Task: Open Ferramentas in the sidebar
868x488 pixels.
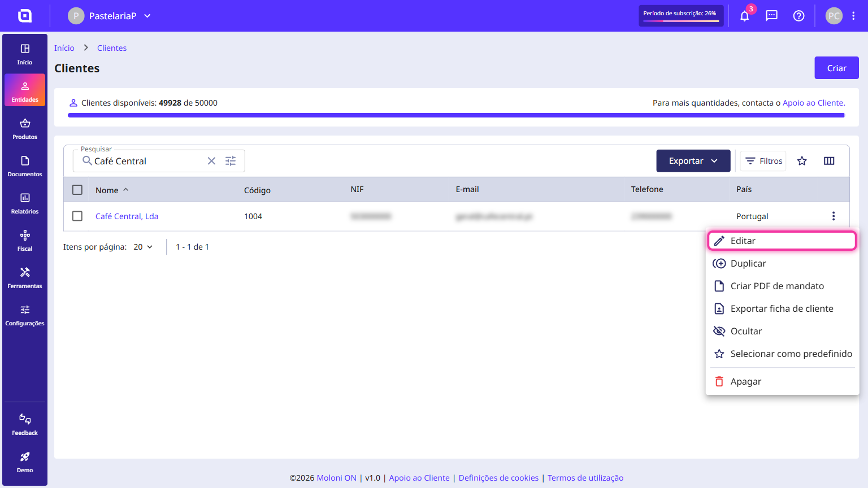Action: [x=25, y=278]
